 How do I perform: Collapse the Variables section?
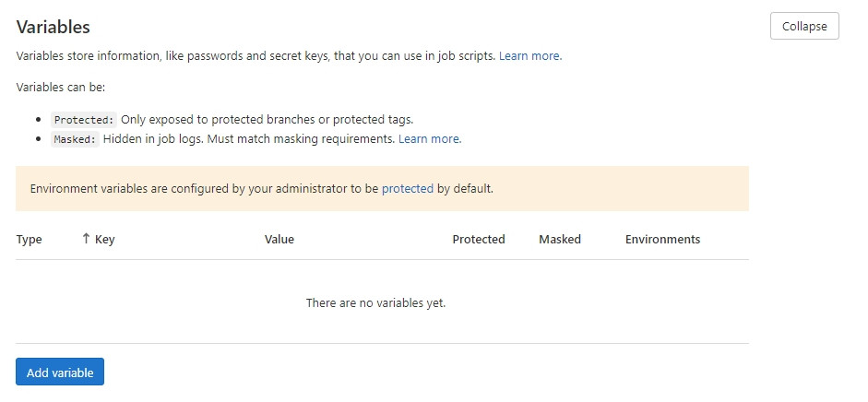804,26
